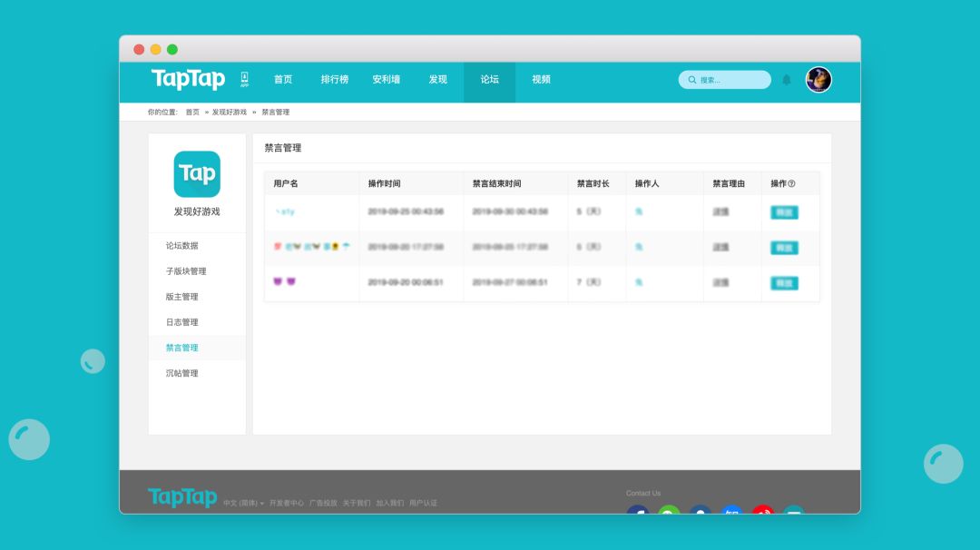Open user avatar profile menu
Image resolution: width=980 pixels, height=550 pixels.
tap(818, 80)
